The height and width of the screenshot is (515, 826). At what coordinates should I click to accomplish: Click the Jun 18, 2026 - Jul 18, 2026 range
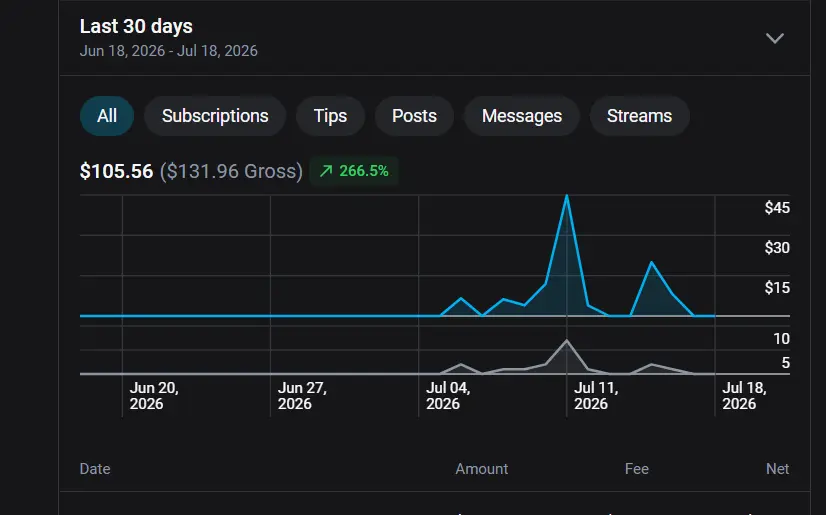click(x=169, y=51)
